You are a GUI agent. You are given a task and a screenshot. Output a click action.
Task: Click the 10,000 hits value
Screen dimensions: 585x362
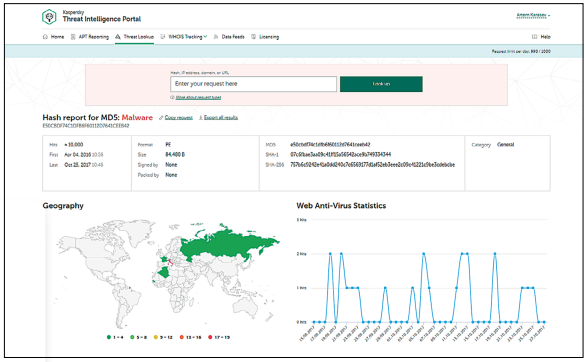(x=74, y=144)
